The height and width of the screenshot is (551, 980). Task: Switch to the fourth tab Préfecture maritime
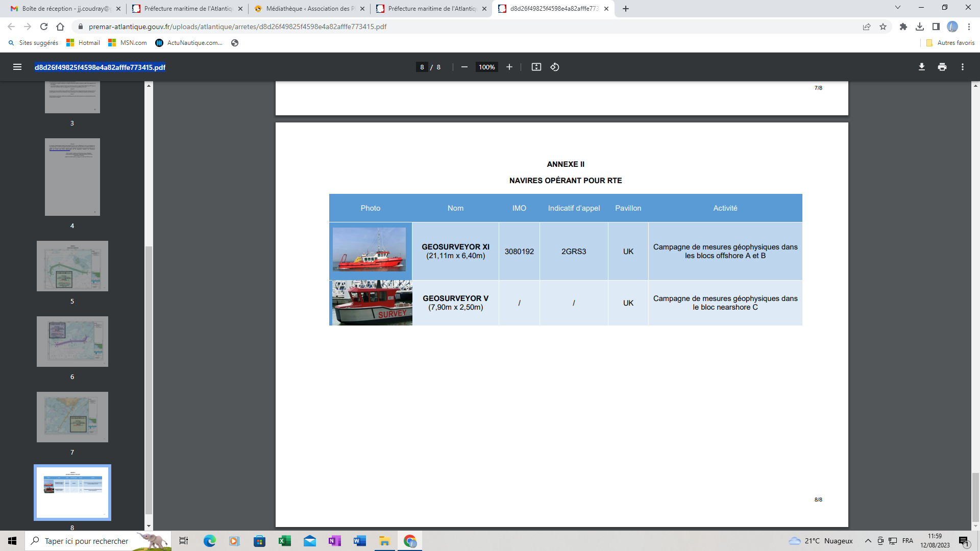[x=431, y=9]
